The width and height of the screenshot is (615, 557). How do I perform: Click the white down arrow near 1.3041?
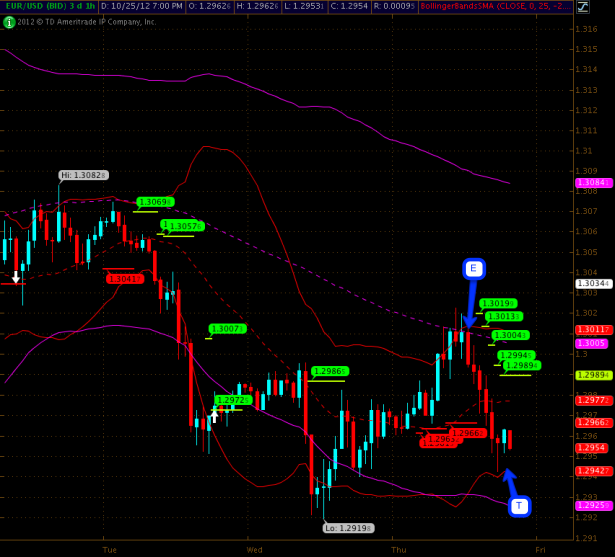tap(16, 276)
